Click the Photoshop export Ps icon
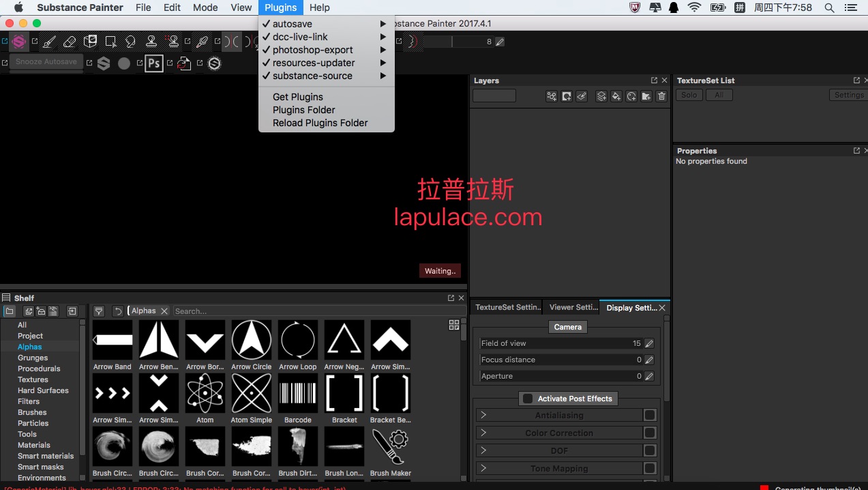This screenshot has height=490, width=868. click(154, 63)
